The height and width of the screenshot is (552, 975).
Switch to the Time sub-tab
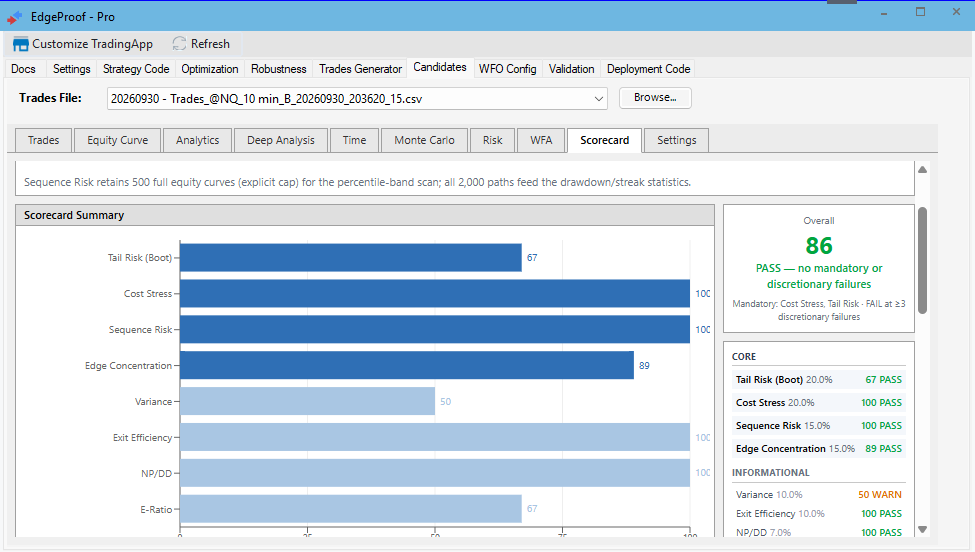(354, 140)
